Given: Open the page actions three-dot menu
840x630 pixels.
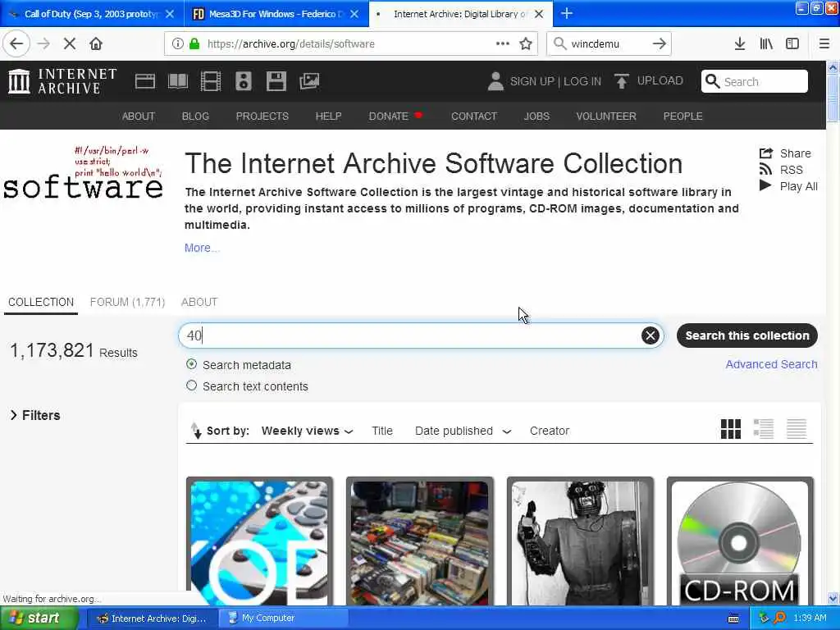Looking at the screenshot, I should tap(503, 44).
